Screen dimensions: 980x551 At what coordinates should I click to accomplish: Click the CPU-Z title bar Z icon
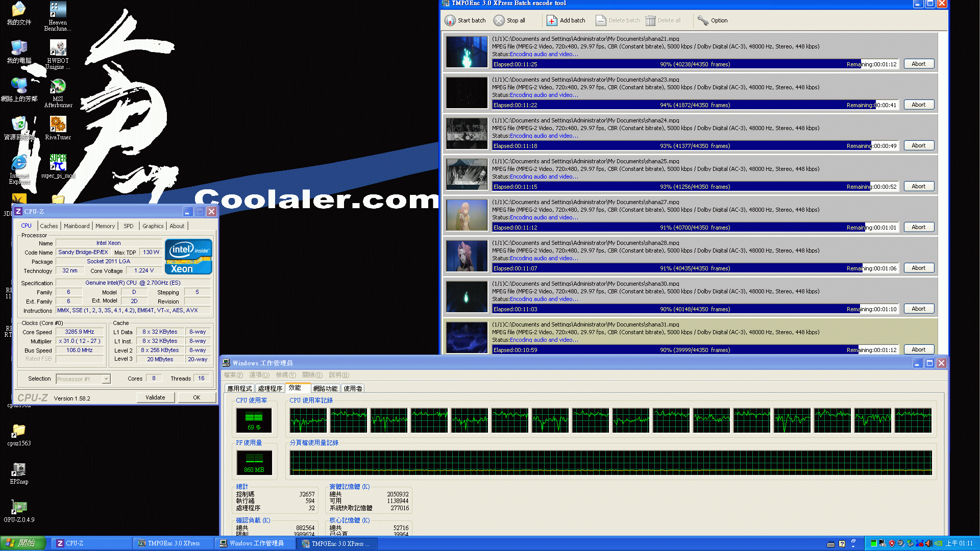pyautogui.click(x=18, y=211)
